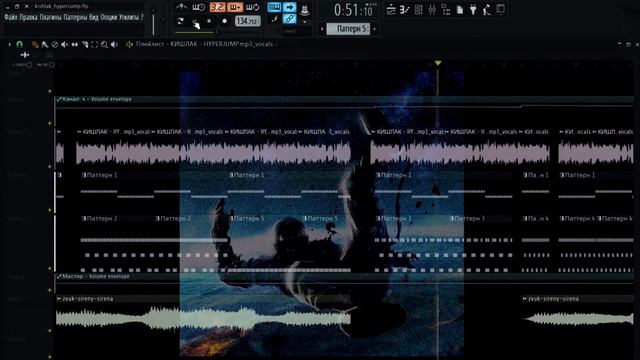This screenshot has width=640, height=360.
Task: Open the Утилиты menu
Action: (129, 18)
